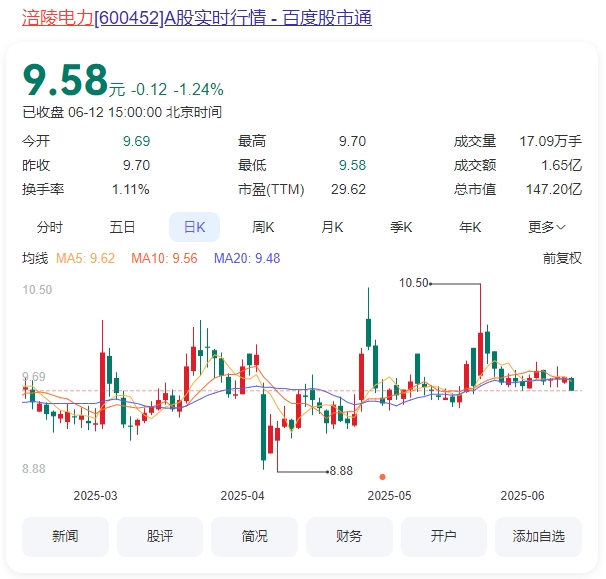Click the 2025-05 date label on chart axis

(x=389, y=496)
